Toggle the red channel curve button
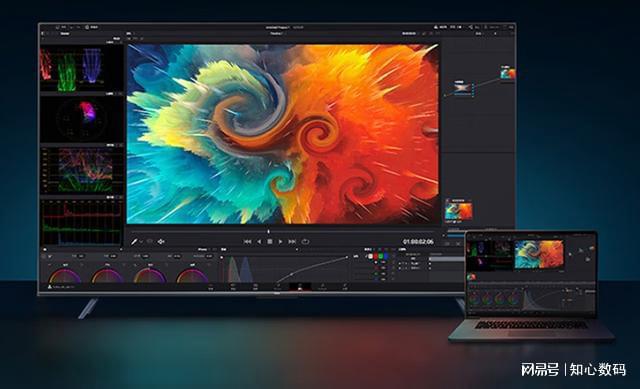The width and height of the screenshot is (640, 389). tap(376, 256)
